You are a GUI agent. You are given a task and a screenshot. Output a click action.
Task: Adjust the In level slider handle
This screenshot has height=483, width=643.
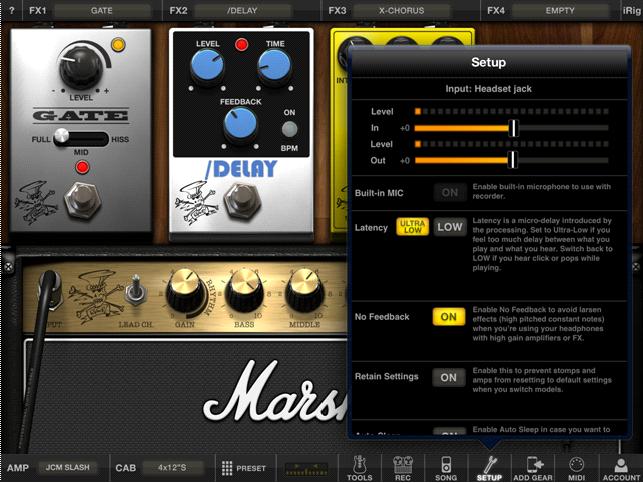pos(513,128)
